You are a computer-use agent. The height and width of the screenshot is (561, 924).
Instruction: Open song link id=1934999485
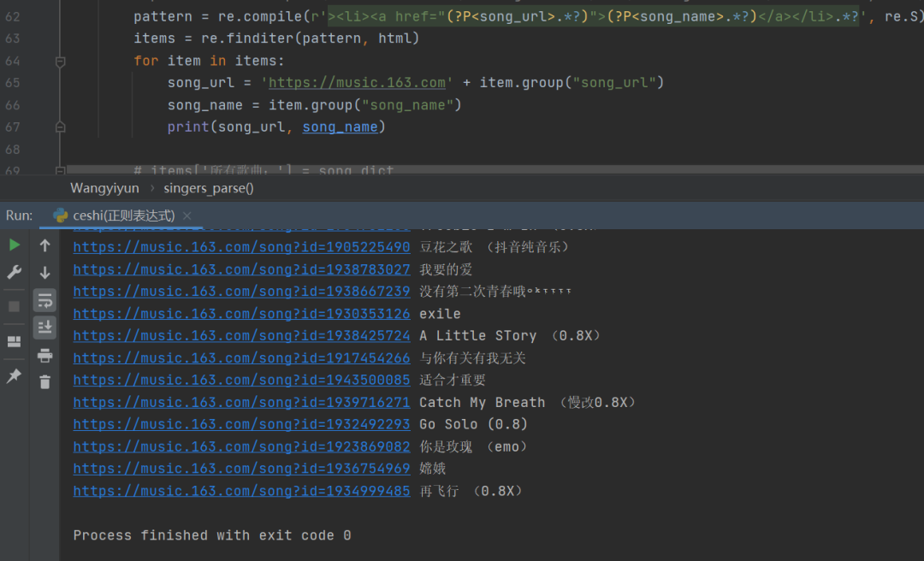click(x=241, y=491)
